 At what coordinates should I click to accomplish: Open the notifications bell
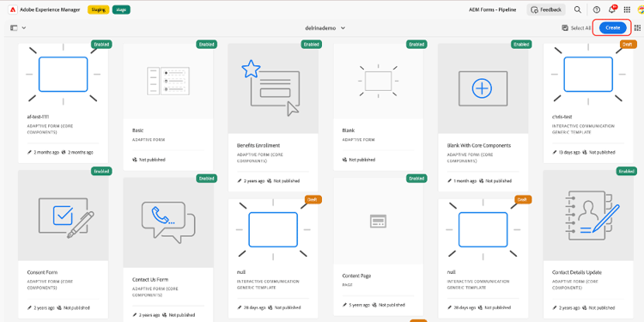coord(612,9)
